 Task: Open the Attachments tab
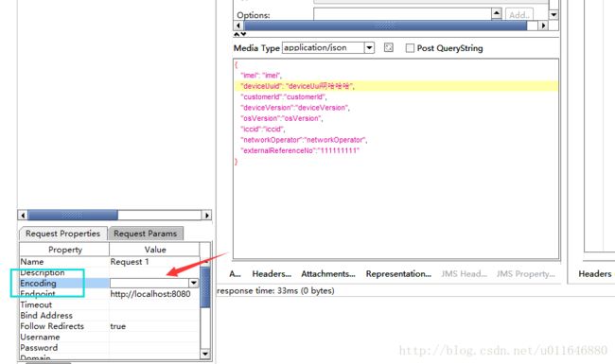coord(328,274)
